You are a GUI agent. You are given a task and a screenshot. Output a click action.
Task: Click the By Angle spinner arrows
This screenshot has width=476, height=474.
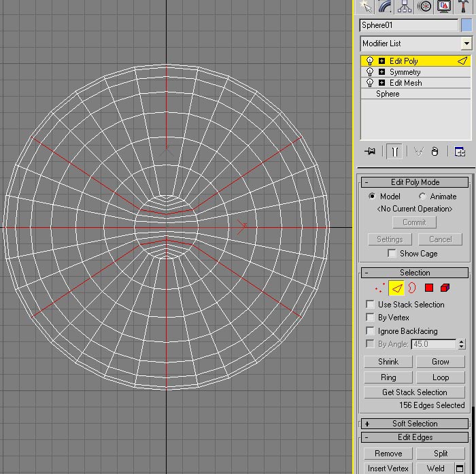pyautogui.click(x=462, y=344)
